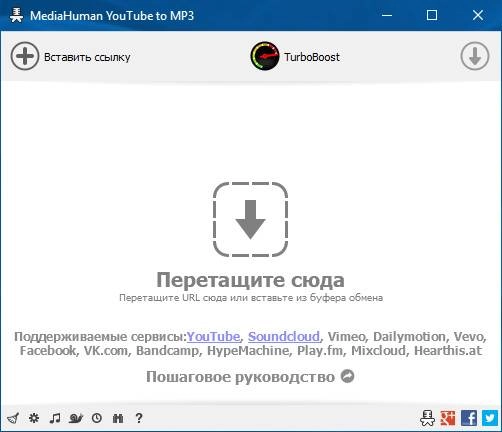The height and width of the screenshot is (432, 502).
Task: Toggle the TurboBoost speedometer icon
Action: (x=265, y=56)
